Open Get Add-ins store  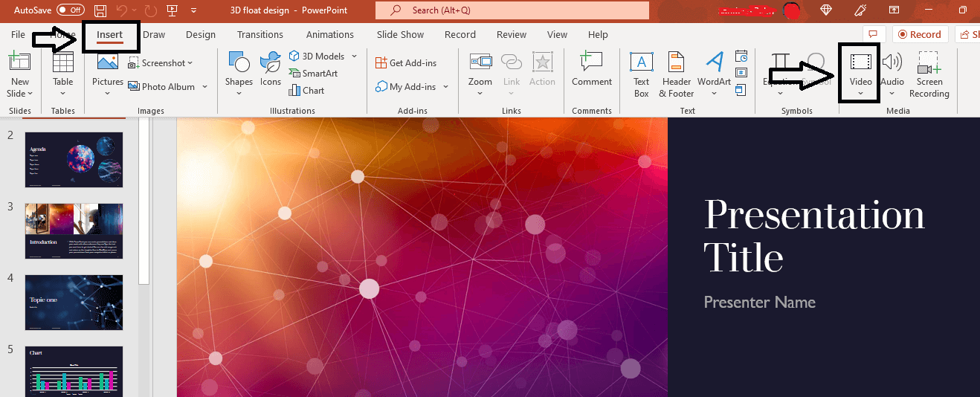(x=405, y=63)
